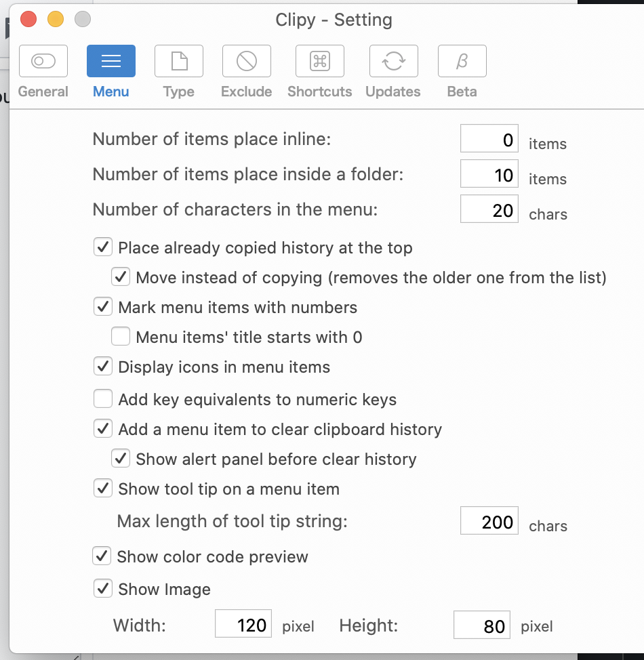The height and width of the screenshot is (660, 644).
Task: Uncheck the Show Image checkbox
Action: point(103,588)
